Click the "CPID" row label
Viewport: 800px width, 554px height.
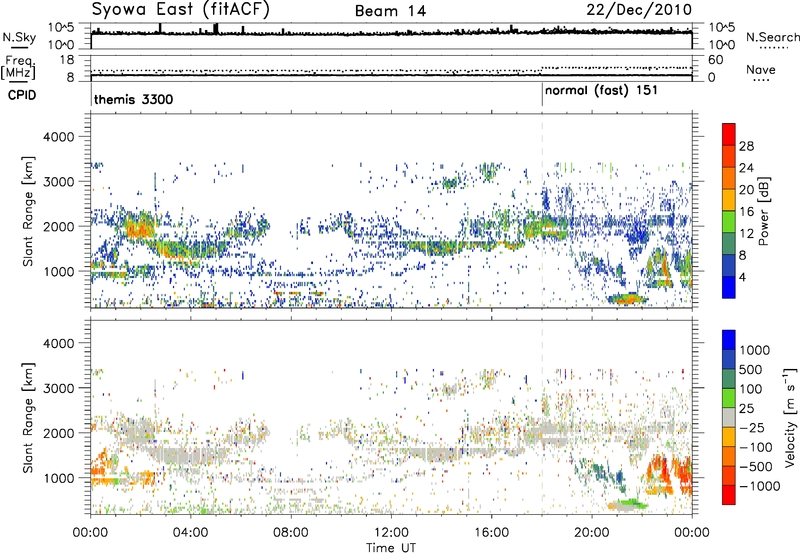click(x=22, y=95)
